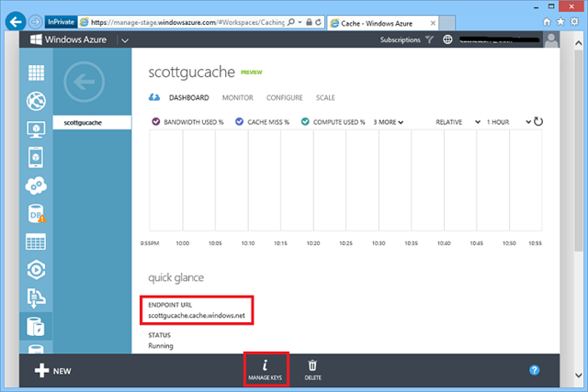This screenshot has height=392, width=588.
Task: Click the Running status text
Action: [x=161, y=346]
